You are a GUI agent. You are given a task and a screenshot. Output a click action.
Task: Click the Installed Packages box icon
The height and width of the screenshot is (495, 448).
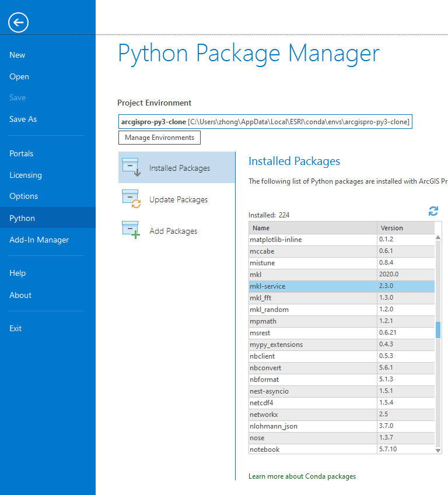coord(131,167)
